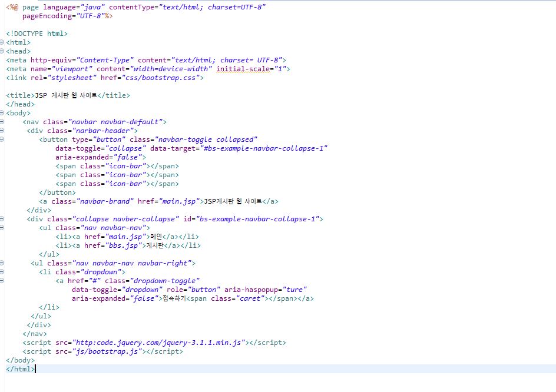The width and height of the screenshot is (556, 392).
Task: Click the data-toggle="collapse" attribute
Action: pyautogui.click(x=101, y=148)
